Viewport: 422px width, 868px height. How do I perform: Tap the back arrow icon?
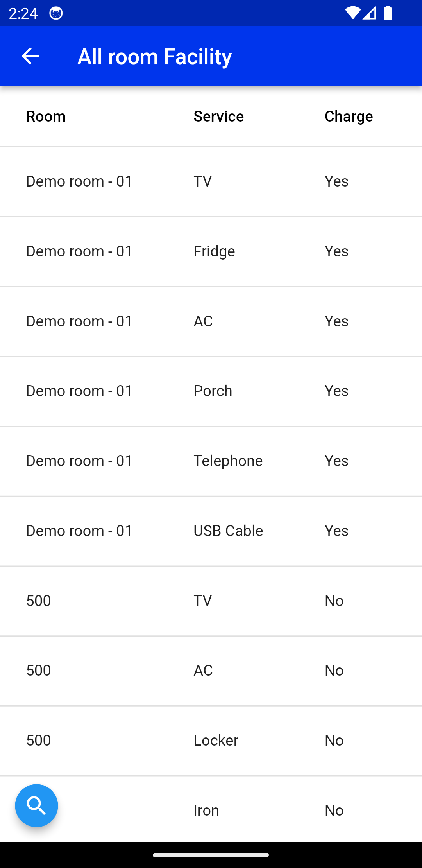[30, 56]
